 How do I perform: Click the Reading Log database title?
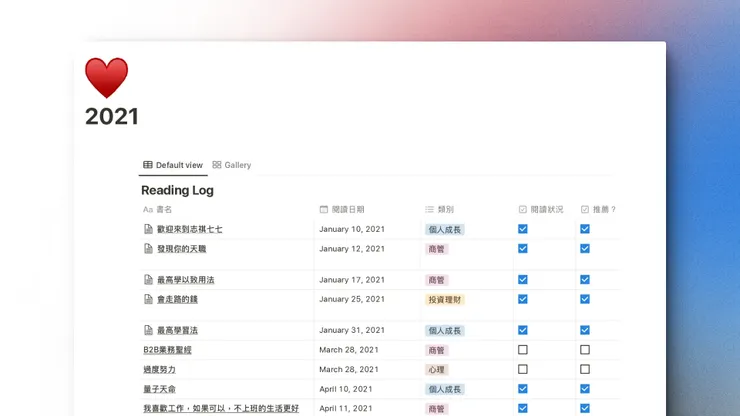click(x=177, y=190)
